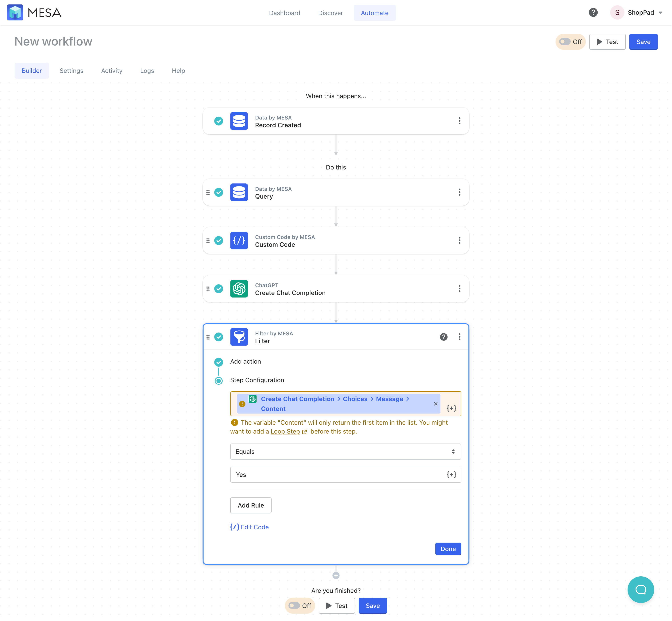Edit the New workflow title
Image resolution: width=672 pixels, height=621 pixels.
pyautogui.click(x=53, y=41)
